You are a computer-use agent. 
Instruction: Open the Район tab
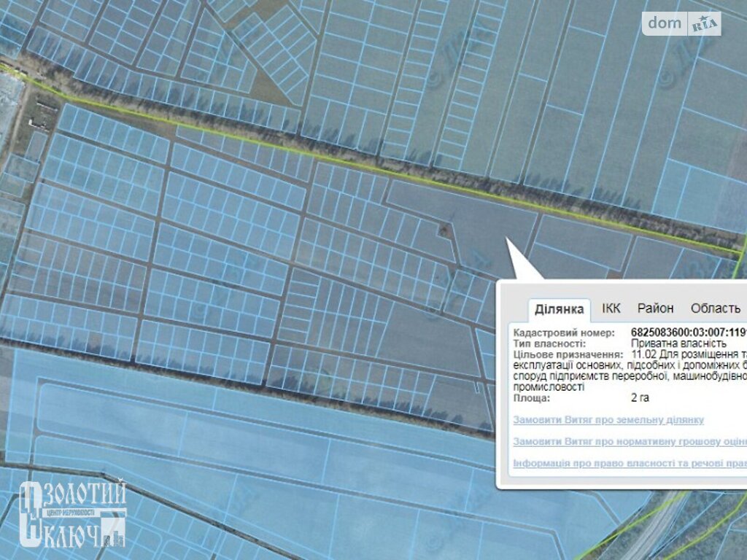click(655, 308)
